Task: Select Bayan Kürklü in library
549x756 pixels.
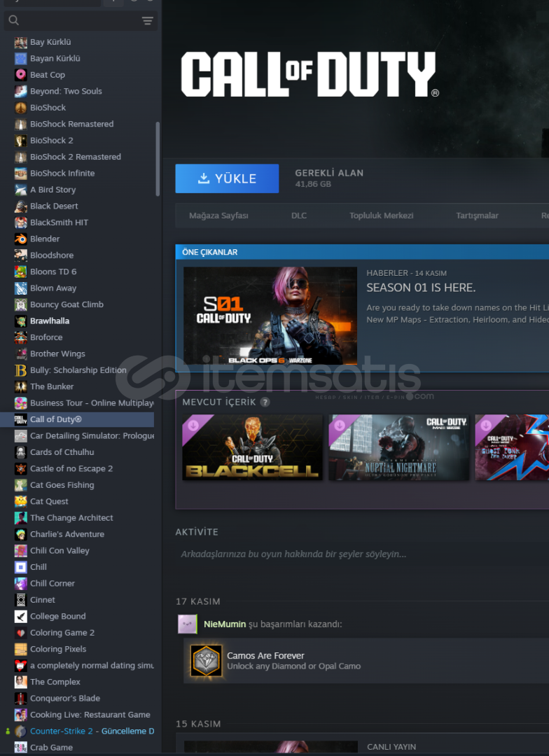Action: coord(55,58)
